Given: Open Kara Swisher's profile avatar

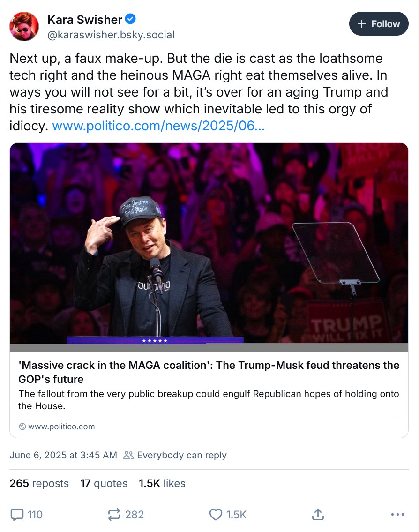Looking at the screenshot, I should [24, 26].
